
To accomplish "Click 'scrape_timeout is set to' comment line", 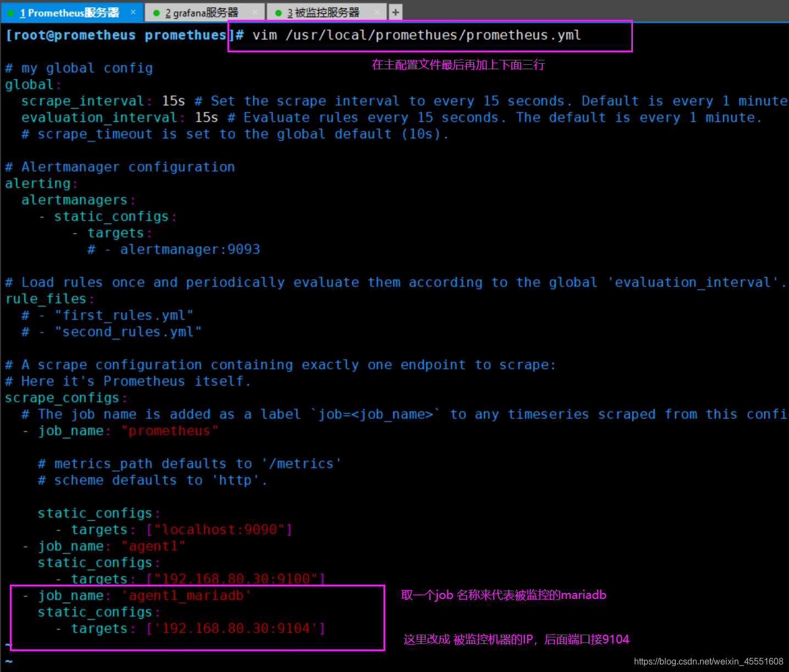I will (x=235, y=134).
